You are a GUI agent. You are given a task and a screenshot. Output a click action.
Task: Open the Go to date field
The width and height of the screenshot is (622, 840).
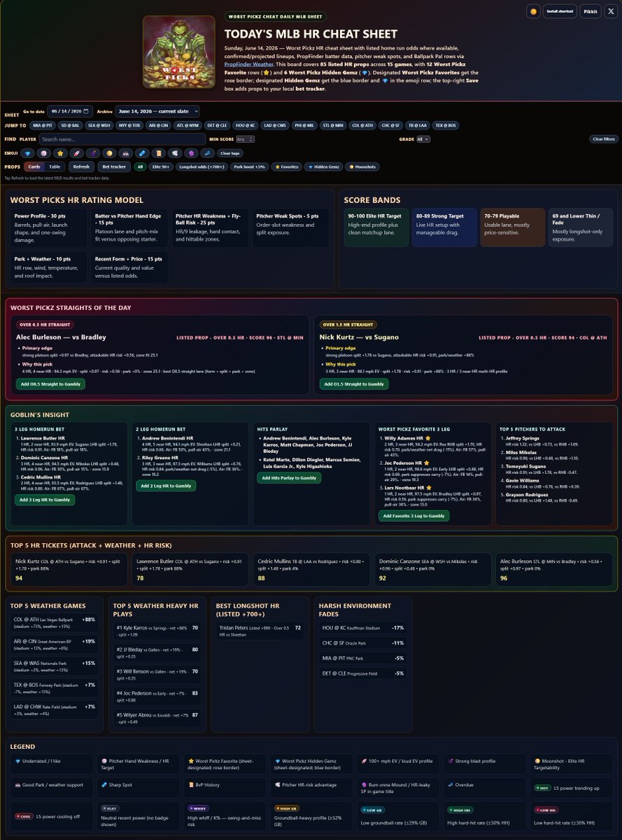coord(69,111)
